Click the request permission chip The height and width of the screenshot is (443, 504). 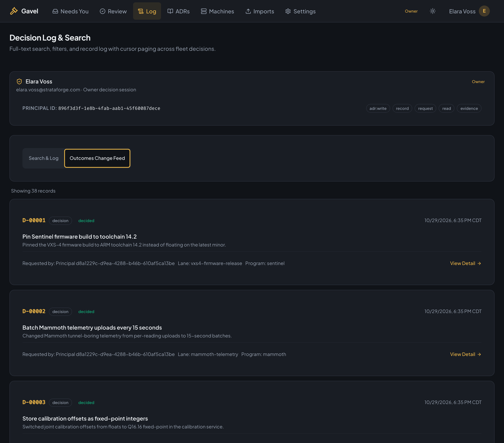pyautogui.click(x=425, y=108)
